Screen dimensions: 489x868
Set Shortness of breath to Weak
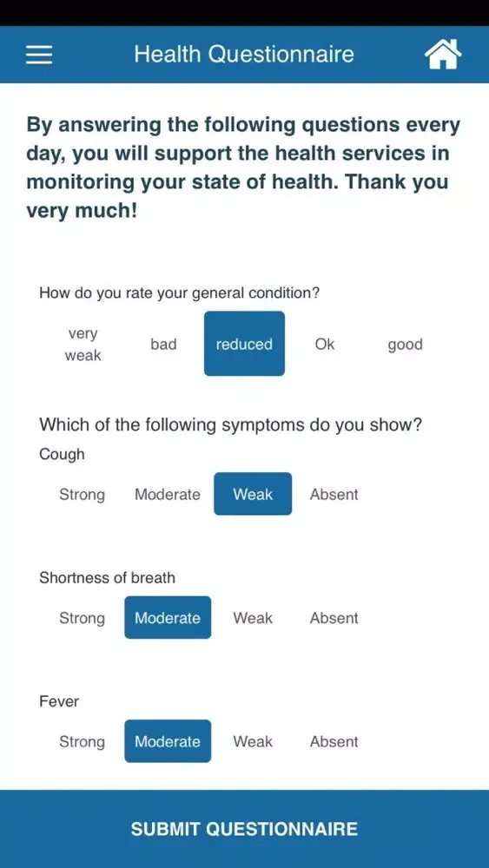pos(253,618)
